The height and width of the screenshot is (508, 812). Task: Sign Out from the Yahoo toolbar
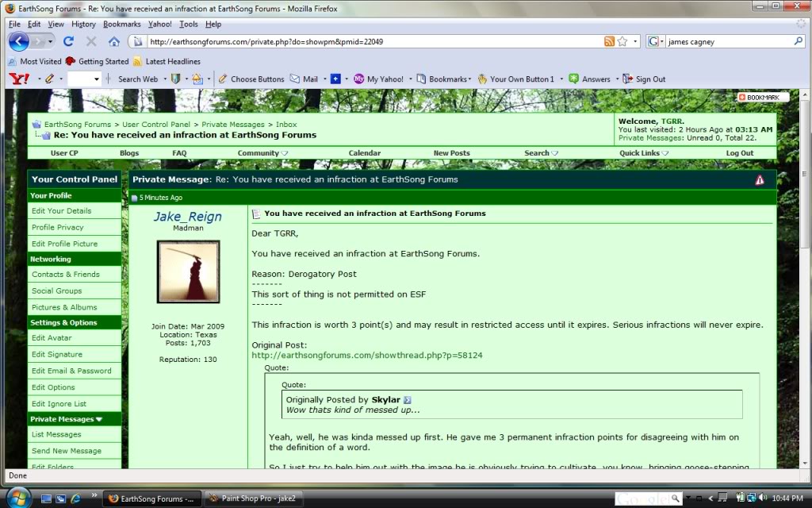[644, 79]
